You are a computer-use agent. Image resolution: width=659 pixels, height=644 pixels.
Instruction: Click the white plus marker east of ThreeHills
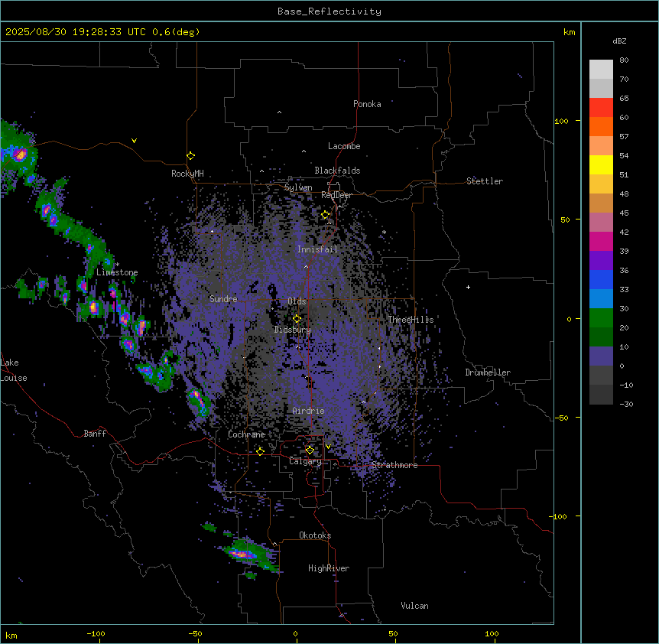(x=468, y=287)
